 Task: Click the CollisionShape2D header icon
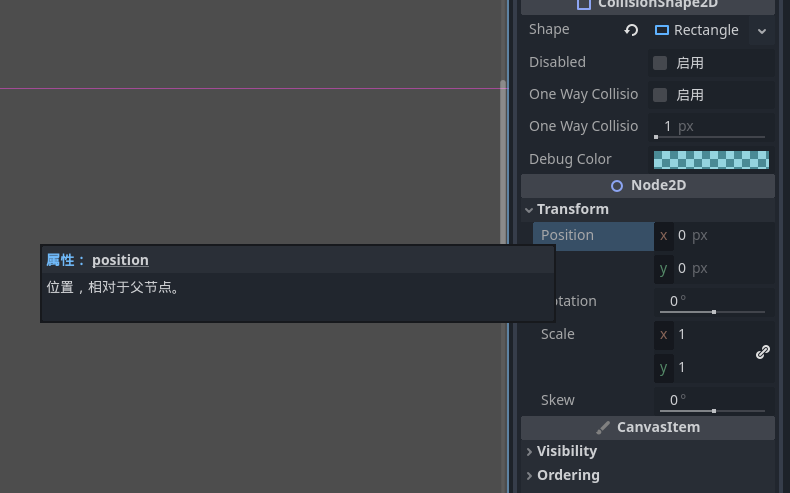[x=584, y=4]
